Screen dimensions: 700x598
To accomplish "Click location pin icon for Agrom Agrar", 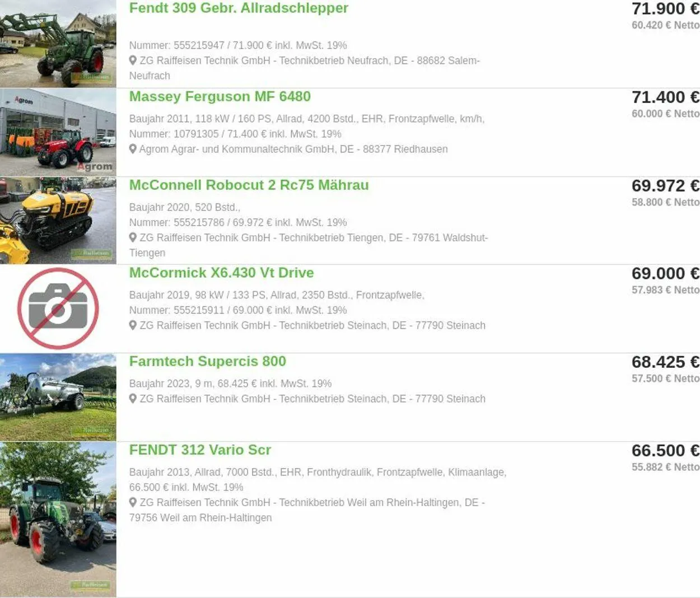I will pyautogui.click(x=133, y=149).
